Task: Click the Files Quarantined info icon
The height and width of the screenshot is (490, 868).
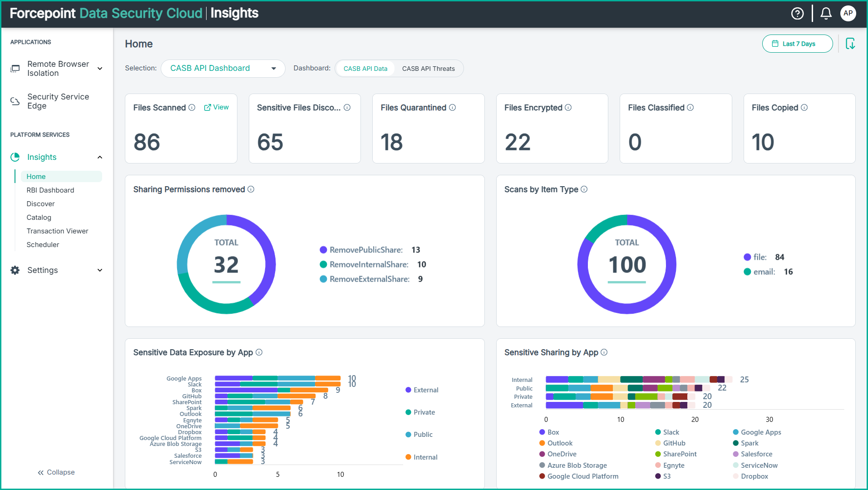Action: click(x=453, y=108)
